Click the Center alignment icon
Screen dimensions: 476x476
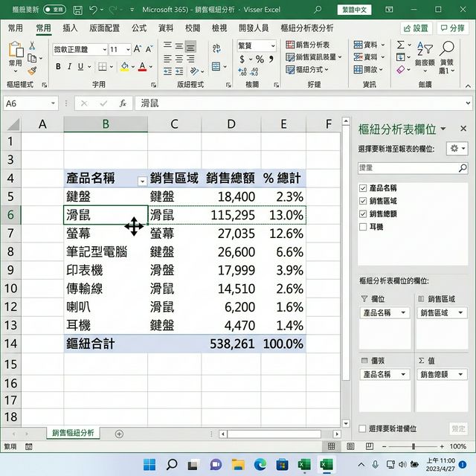click(179, 59)
